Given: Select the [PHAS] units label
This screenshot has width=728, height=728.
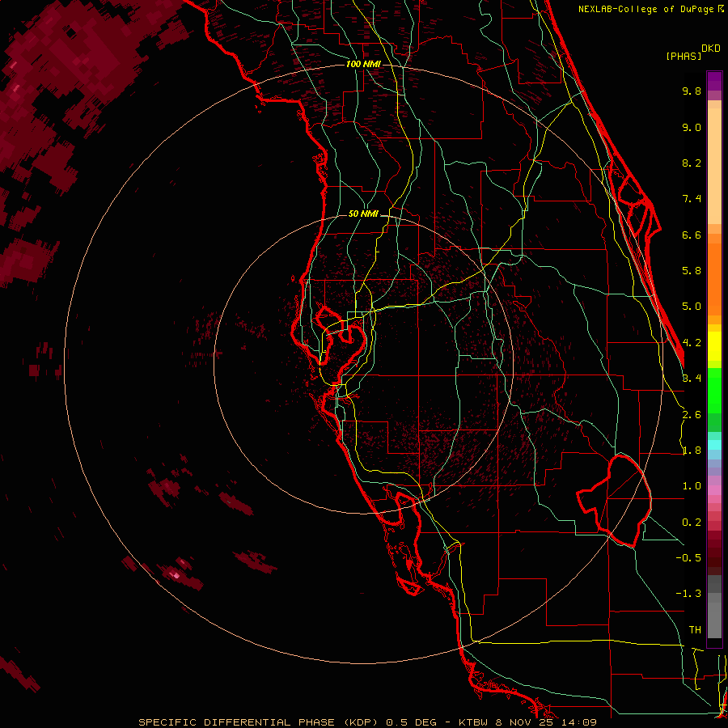Looking at the screenshot, I should point(684,56).
